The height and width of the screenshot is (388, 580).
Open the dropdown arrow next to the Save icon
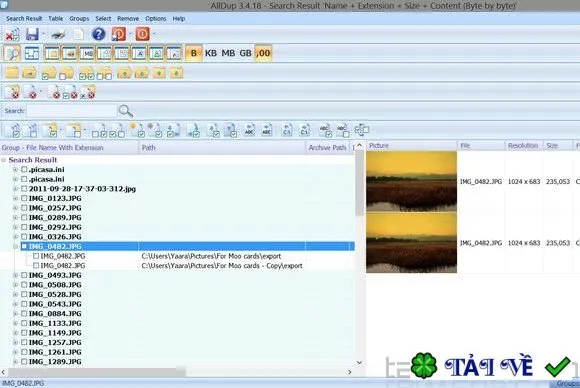tap(44, 34)
